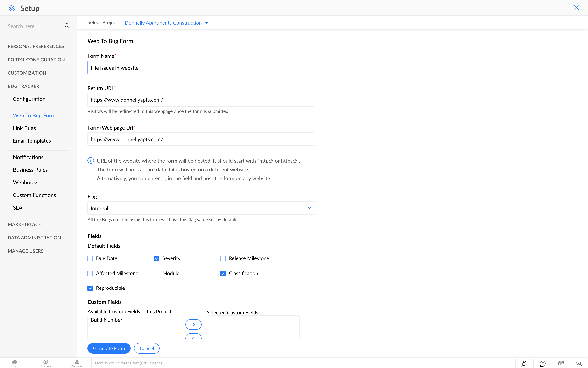
Task: Collapse Bug Tracker section
Action: (x=24, y=86)
